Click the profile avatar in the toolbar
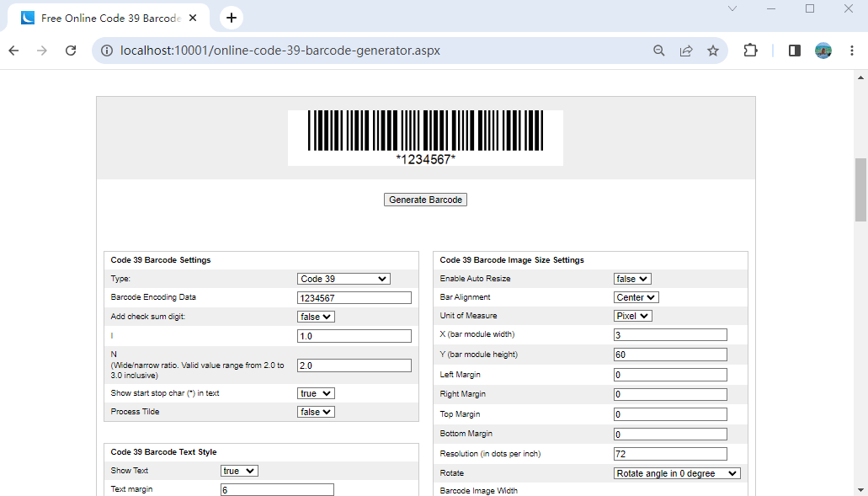 coord(823,51)
